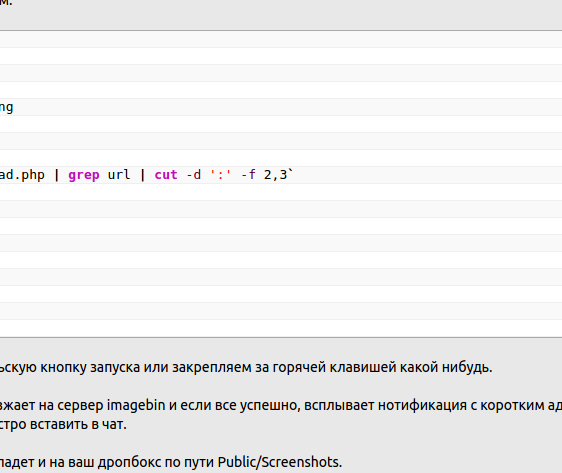Click the word 'дропбокс' in the last line

pyautogui.click(x=129, y=462)
